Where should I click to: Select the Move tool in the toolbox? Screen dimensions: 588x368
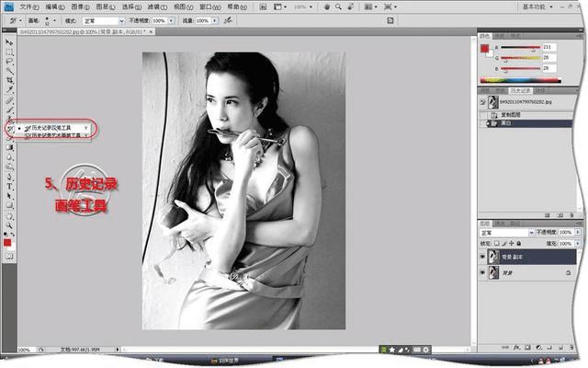(9, 42)
